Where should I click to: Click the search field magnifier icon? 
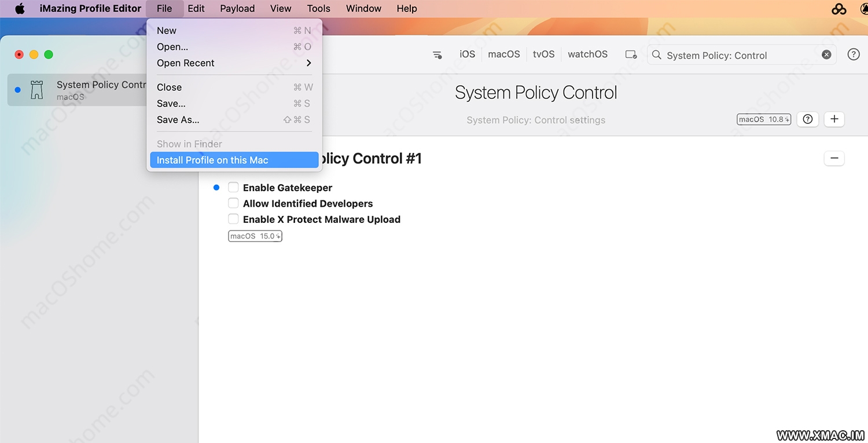point(656,55)
